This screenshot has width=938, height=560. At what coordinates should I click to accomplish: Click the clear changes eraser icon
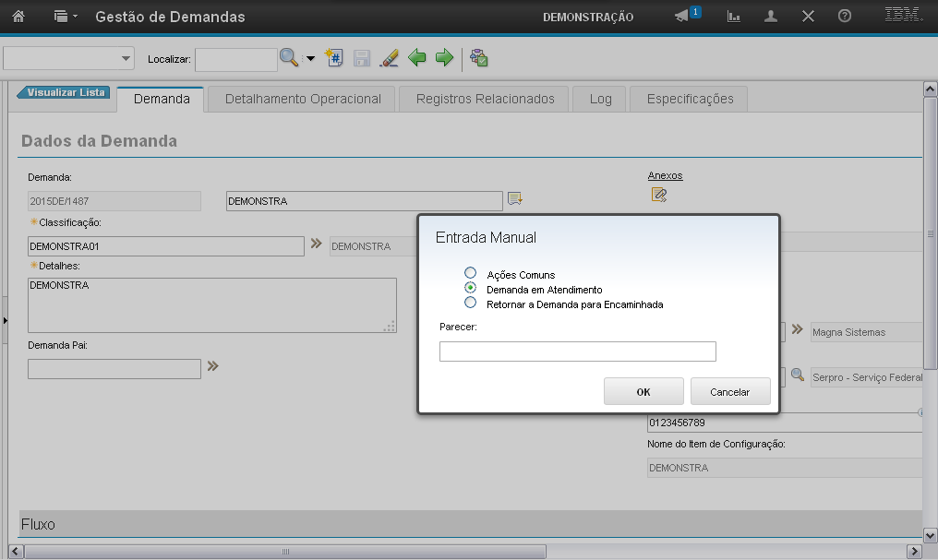tap(389, 58)
